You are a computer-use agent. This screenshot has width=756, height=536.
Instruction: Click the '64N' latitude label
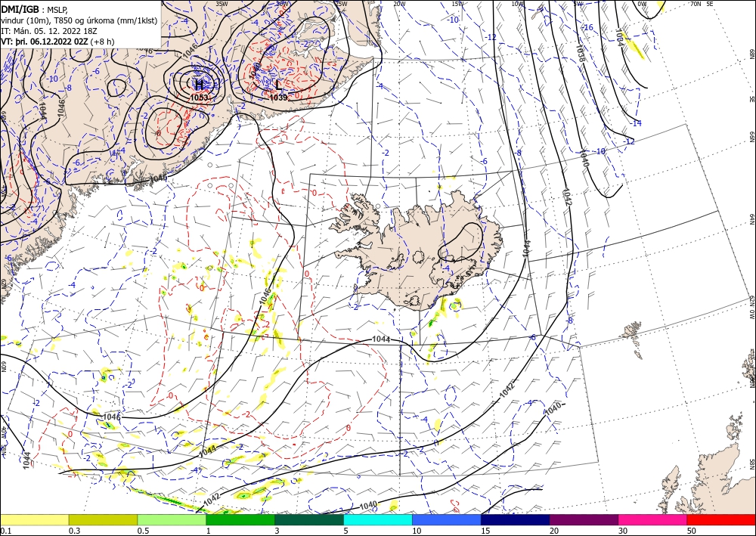pyautogui.click(x=751, y=218)
